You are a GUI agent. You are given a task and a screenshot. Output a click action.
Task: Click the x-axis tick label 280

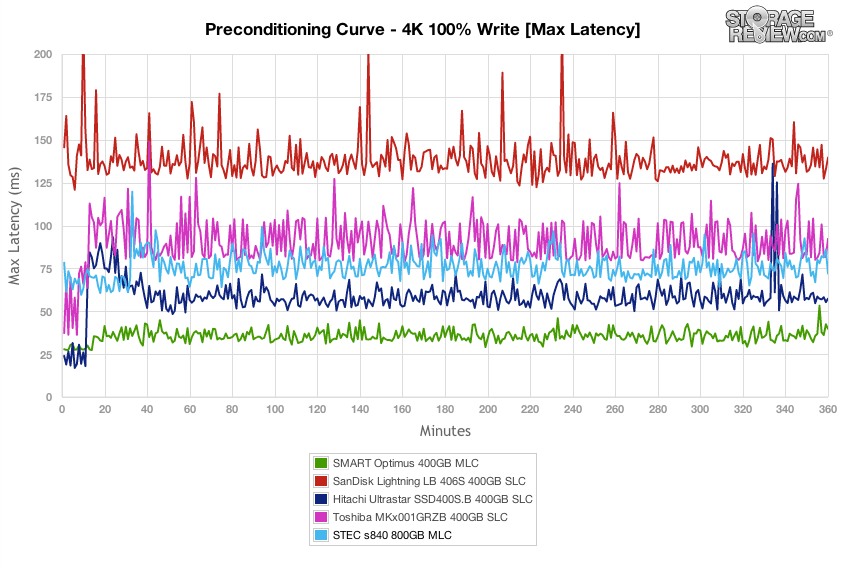(x=658, y=409)
